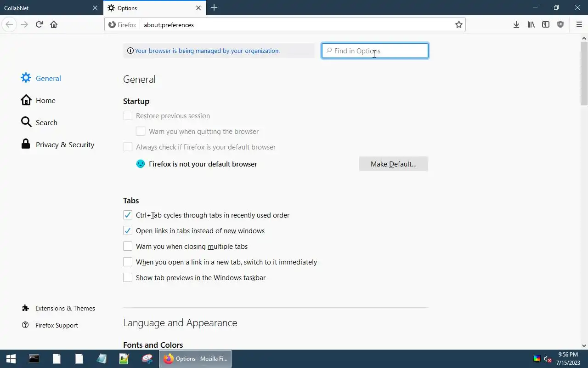
Task: Open the paint palette taskbar app
Action: pyautogui.click(x=147, y=359)
